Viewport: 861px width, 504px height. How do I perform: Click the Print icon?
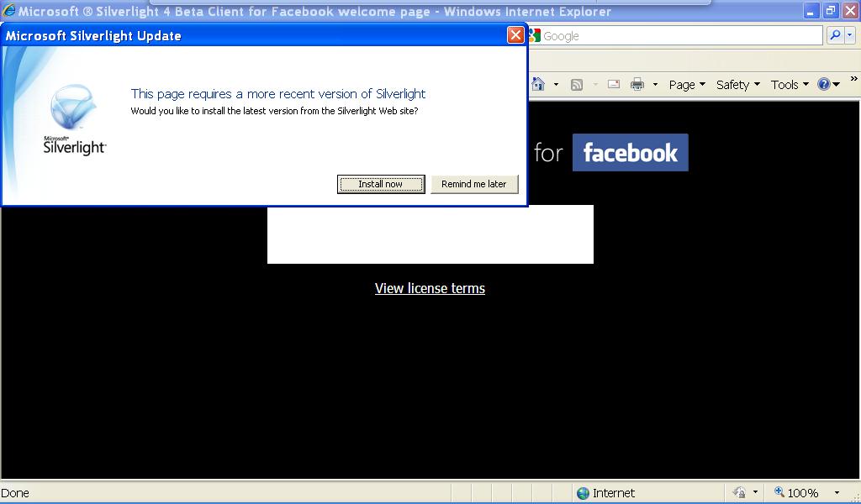(637, 85)
